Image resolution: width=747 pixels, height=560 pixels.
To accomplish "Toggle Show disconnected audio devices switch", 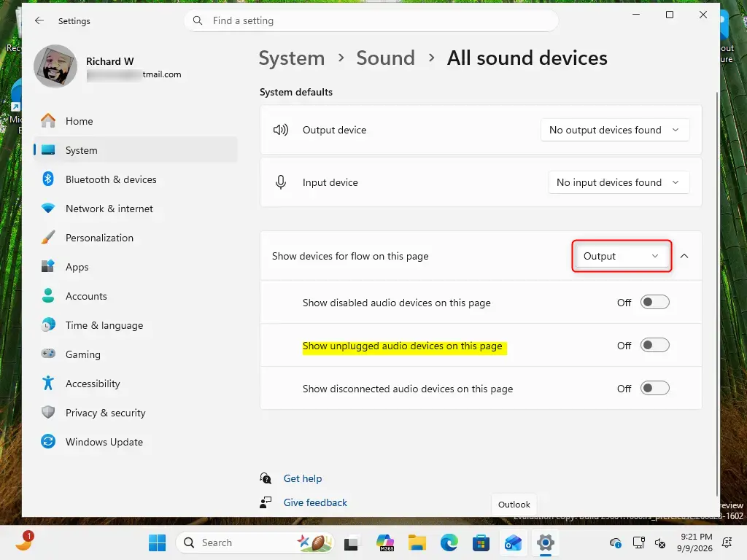I will (654, 388).
